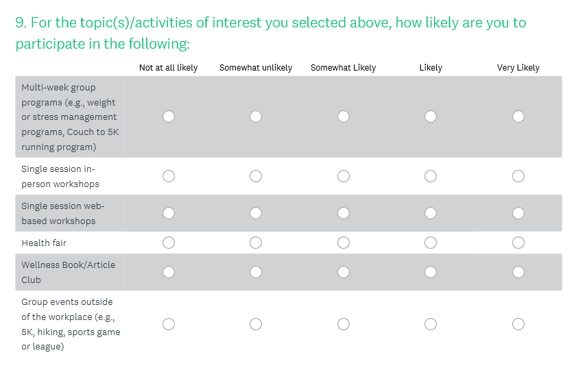Select 'Very Likely' for Multi-week group programs
This screenshot has height=392, width=576.
pos(518,117)
